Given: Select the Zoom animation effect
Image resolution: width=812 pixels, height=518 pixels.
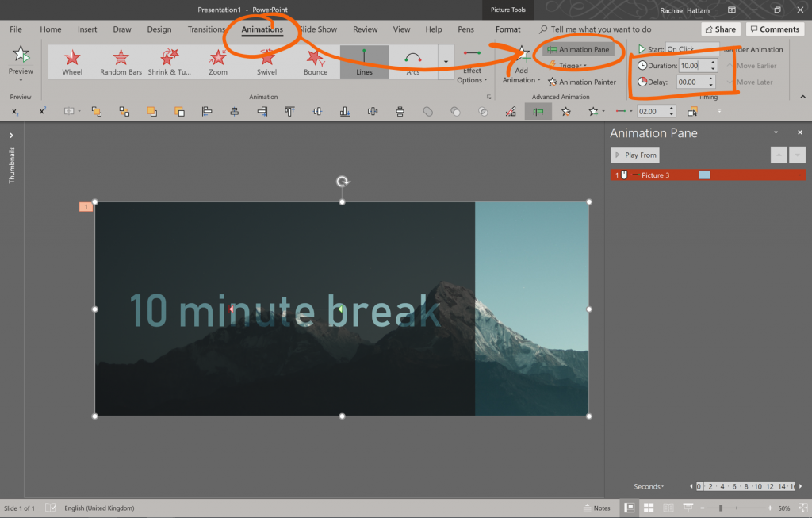Looking at the screenshot, I should tap(217, 61).
